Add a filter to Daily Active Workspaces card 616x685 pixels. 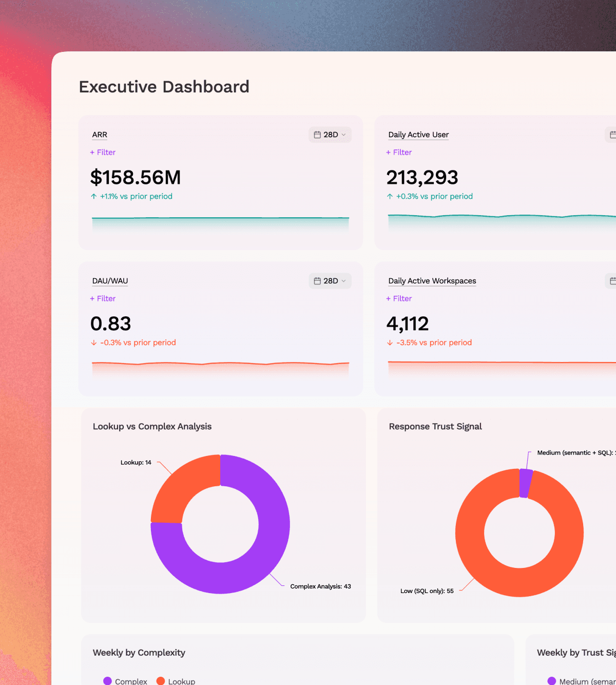click(x=399, y=299)
